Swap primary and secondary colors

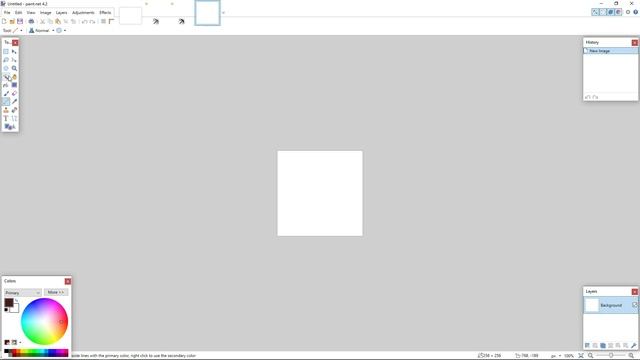pos(16,300)
